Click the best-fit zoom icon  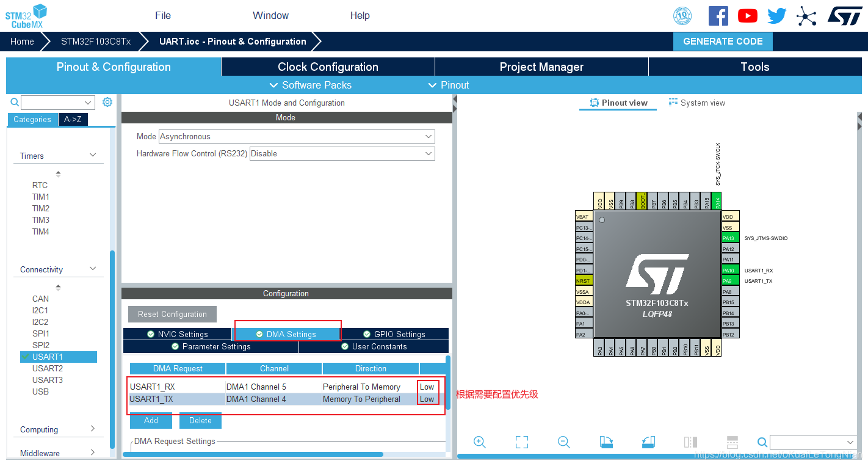coord(522,442)
